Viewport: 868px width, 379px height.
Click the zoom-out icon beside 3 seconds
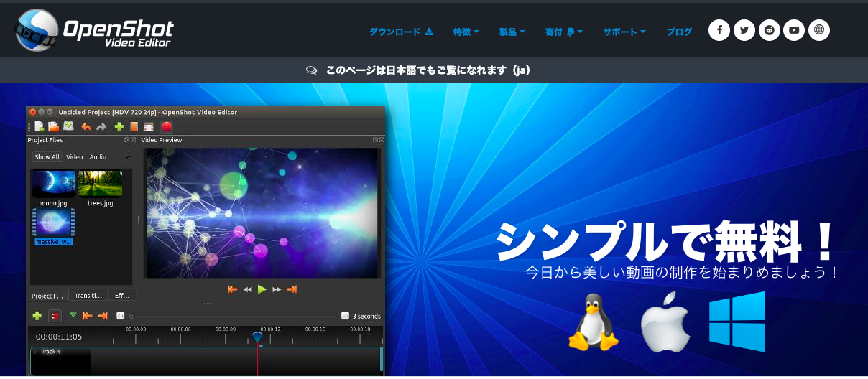[346, 316]
